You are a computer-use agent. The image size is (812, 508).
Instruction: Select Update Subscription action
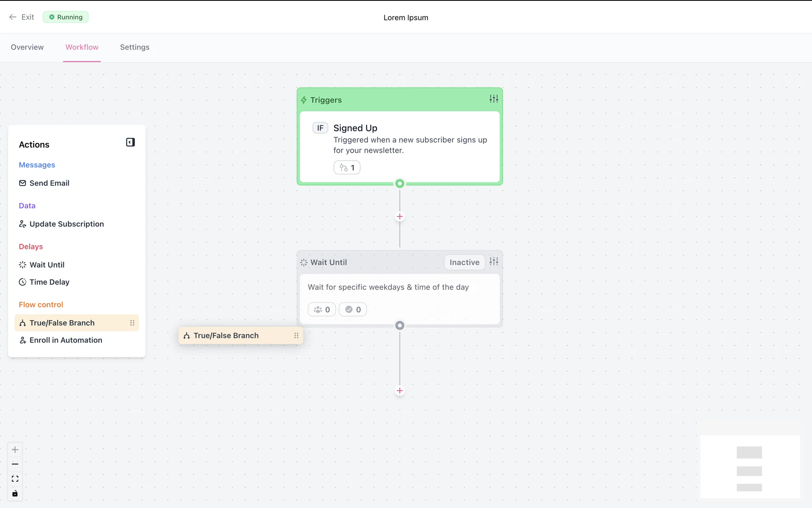[x=66, y=224]
